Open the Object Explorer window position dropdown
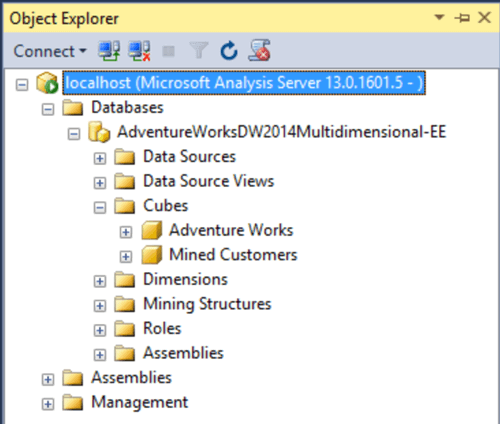The width and height of the screenshot is (500, 424). [x=440, y=17]
